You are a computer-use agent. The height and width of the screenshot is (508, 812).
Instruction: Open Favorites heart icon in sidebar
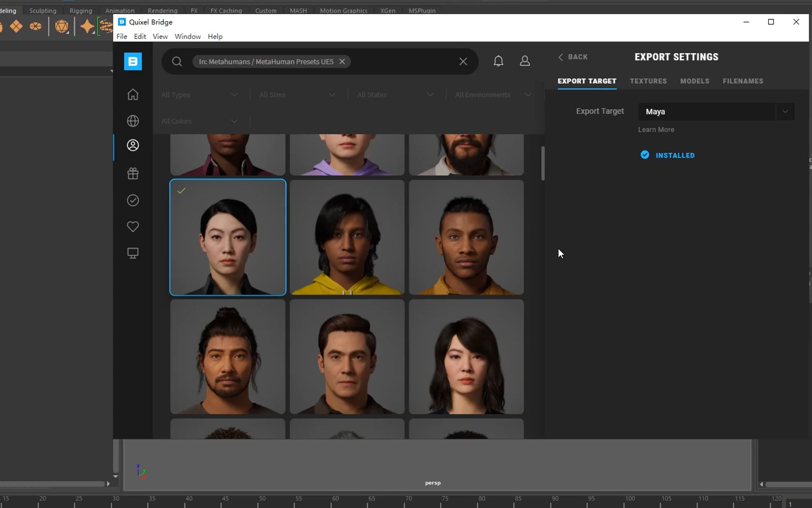133,226
